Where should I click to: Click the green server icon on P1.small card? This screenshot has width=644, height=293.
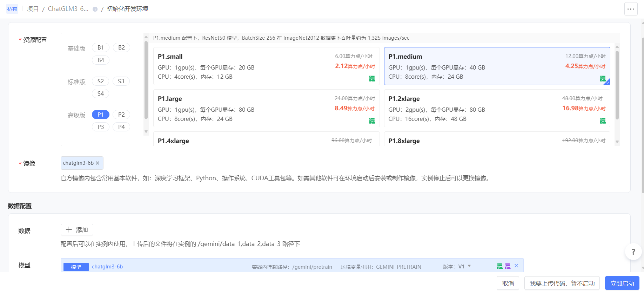[372, 79]
